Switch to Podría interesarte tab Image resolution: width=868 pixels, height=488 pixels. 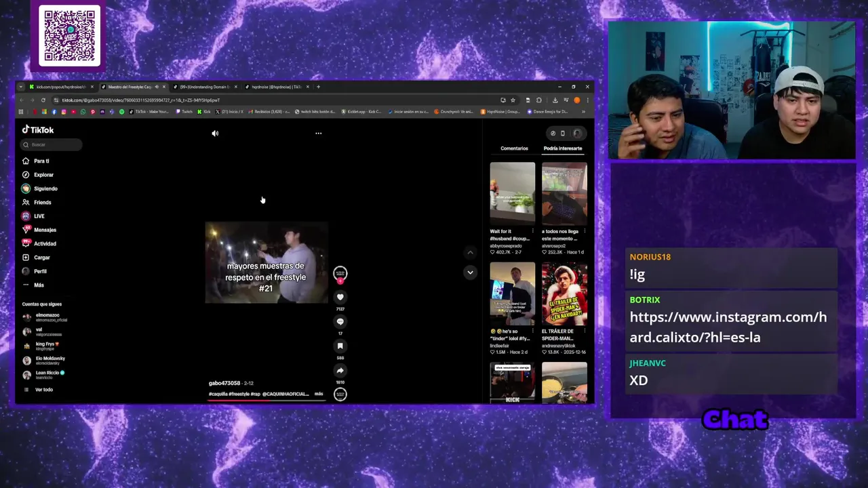[562, 148]
